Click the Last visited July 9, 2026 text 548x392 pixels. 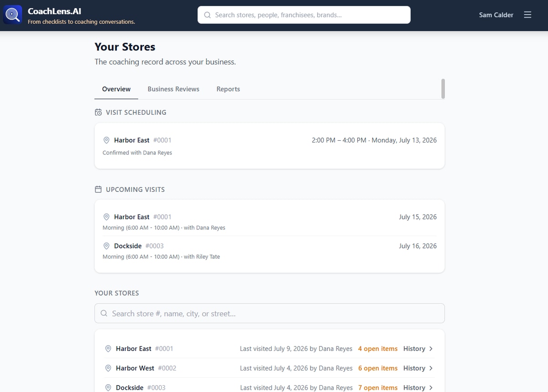[x=296, y=349]
